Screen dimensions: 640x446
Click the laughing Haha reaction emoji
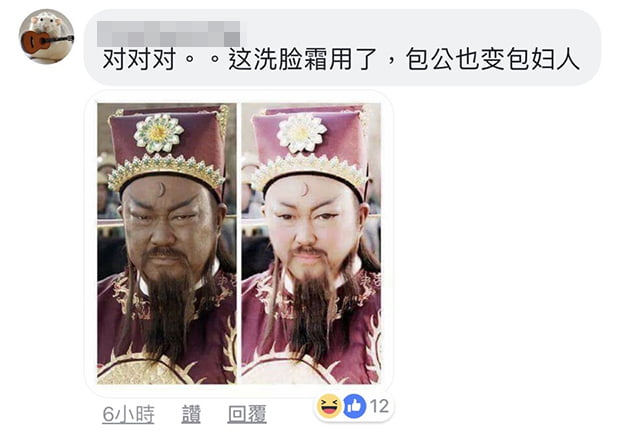coord(329,406)
